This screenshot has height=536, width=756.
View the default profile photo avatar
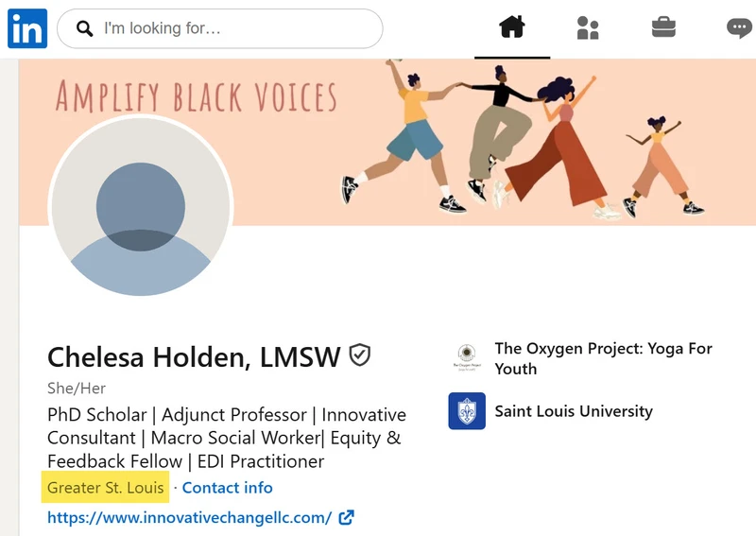(140, 207)
